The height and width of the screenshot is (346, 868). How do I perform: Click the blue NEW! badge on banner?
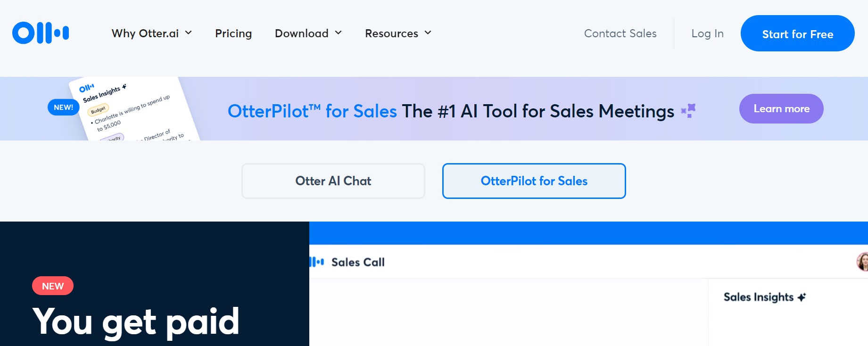pos(63,107)
